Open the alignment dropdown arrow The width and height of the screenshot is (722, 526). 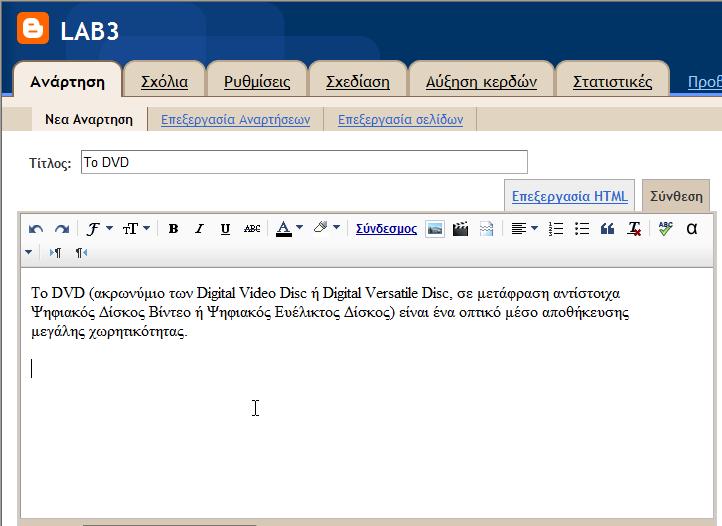click(534, 228)
